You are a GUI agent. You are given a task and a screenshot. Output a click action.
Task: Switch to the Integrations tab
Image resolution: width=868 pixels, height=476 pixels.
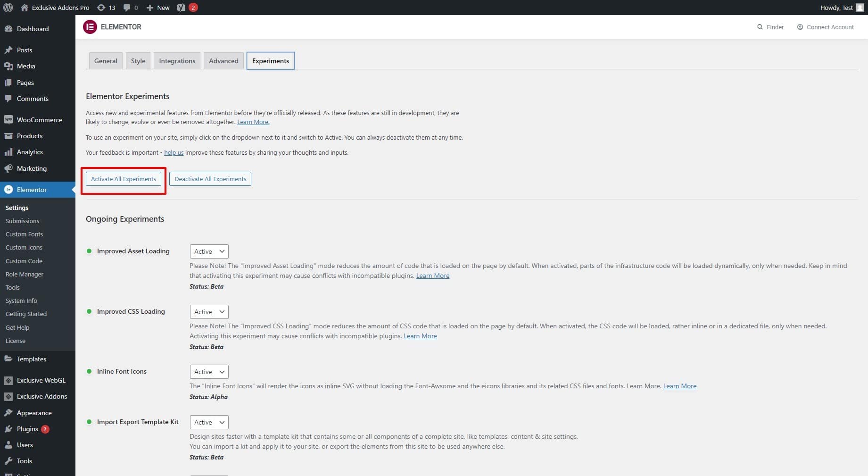pos(177,61)
